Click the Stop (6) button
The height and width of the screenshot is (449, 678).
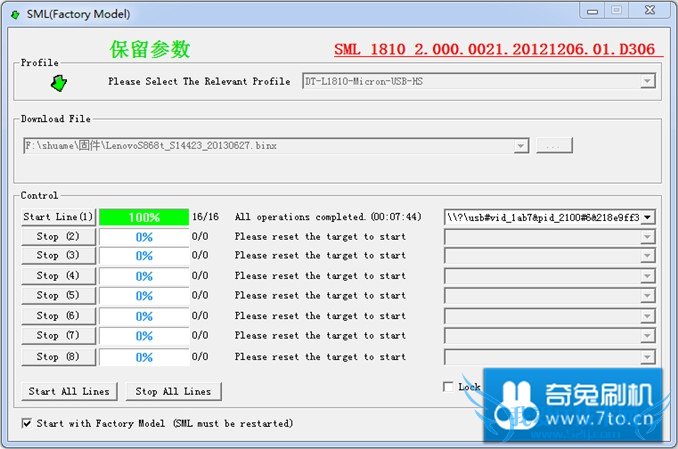58,316
